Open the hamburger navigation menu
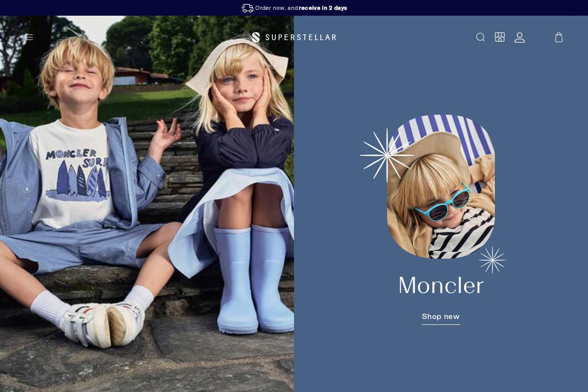588x392 pixels. pyautogui.click(x=29, y=37)
